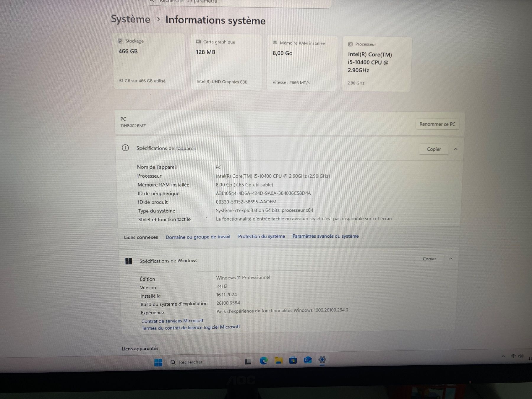
Task: Open Microsoft Store from the taskbar
Action: point(293,360)
